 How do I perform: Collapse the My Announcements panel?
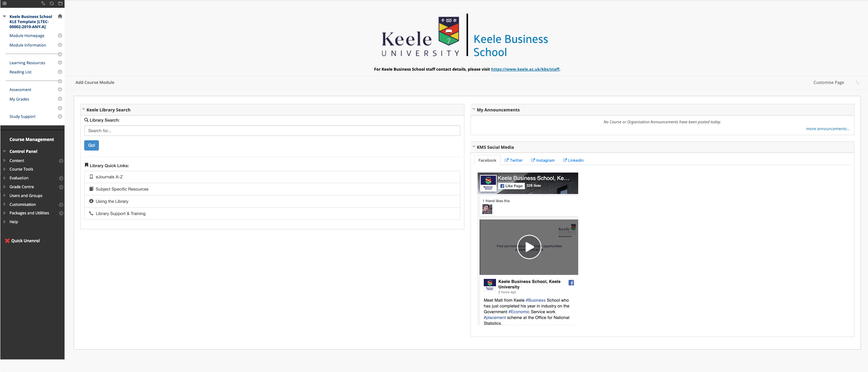point(474,109)
